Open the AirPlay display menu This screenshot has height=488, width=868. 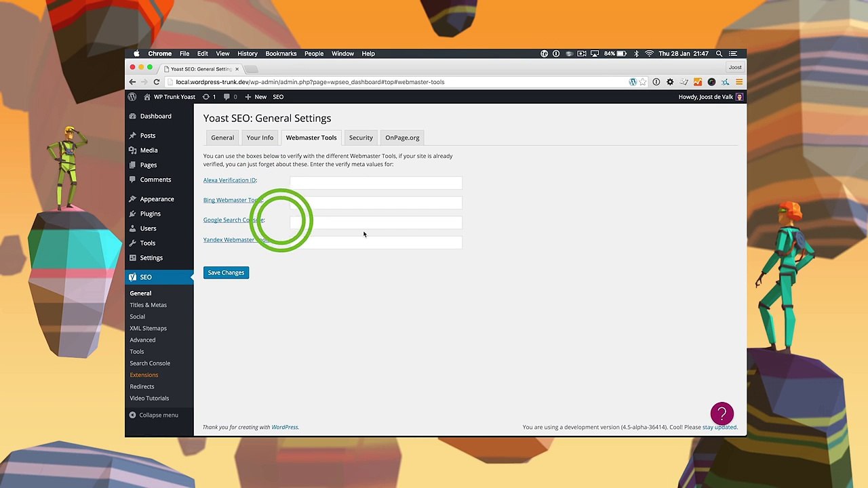[x=595, y=54]
